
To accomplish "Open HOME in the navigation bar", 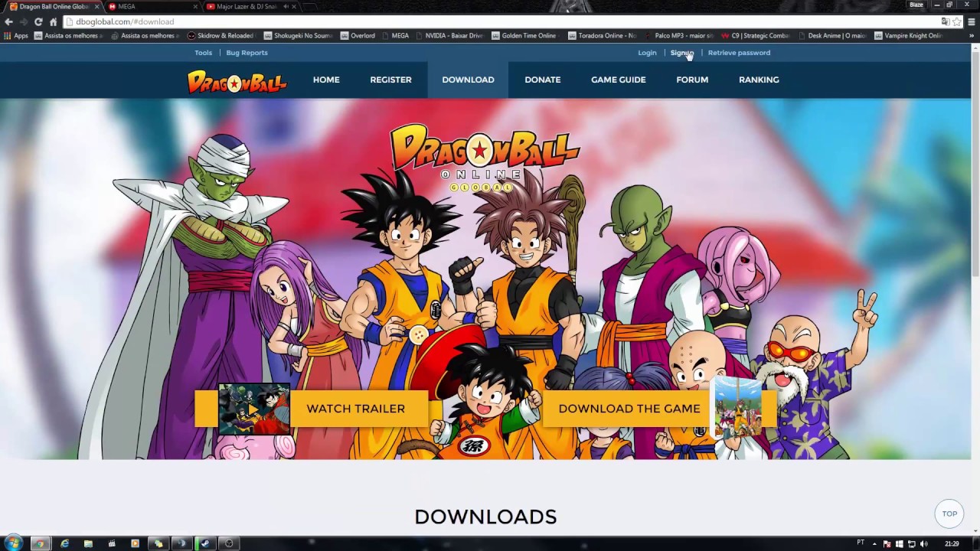I will pos(326,80).
